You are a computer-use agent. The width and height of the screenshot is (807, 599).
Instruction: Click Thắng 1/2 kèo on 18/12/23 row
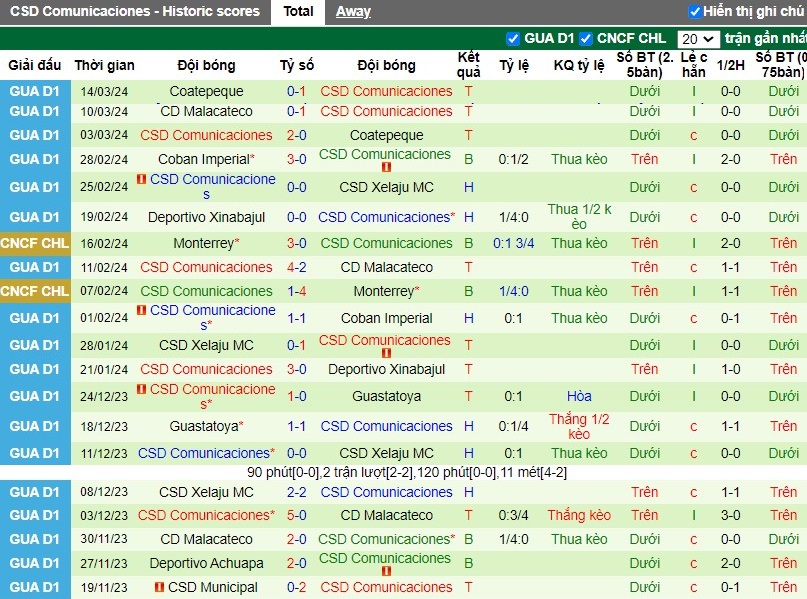point(579,427)
